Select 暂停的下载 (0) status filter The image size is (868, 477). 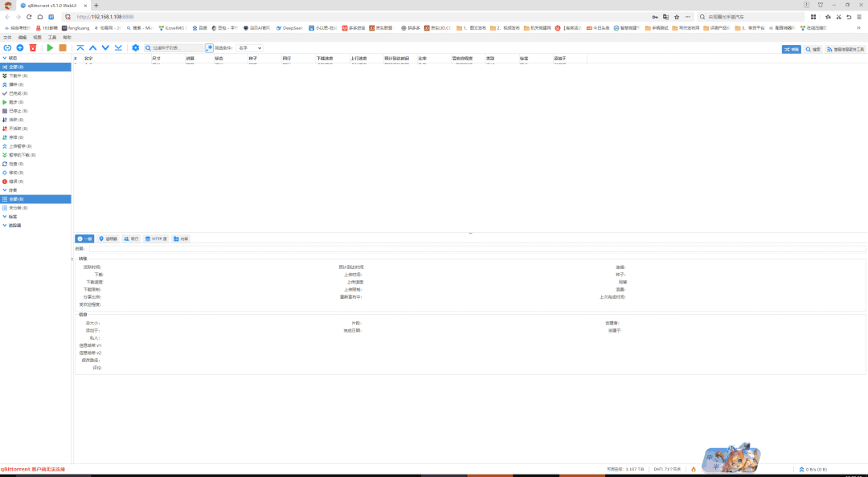[x=35, y=156]
